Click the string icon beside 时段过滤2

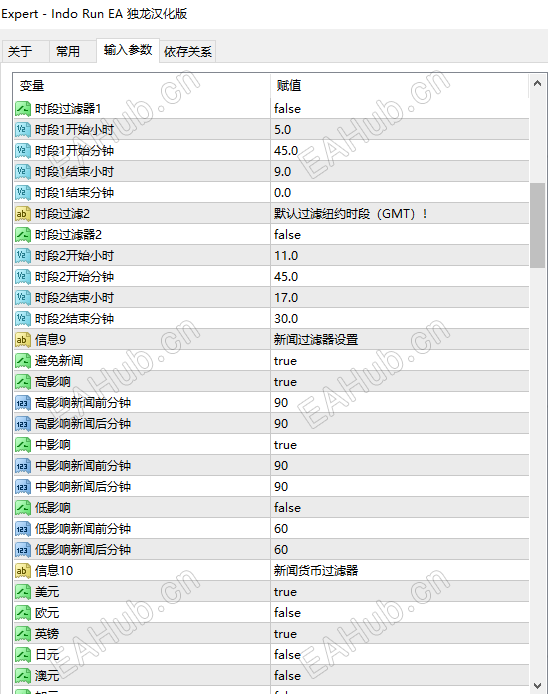pyautogui.click(x=23, y=214)
